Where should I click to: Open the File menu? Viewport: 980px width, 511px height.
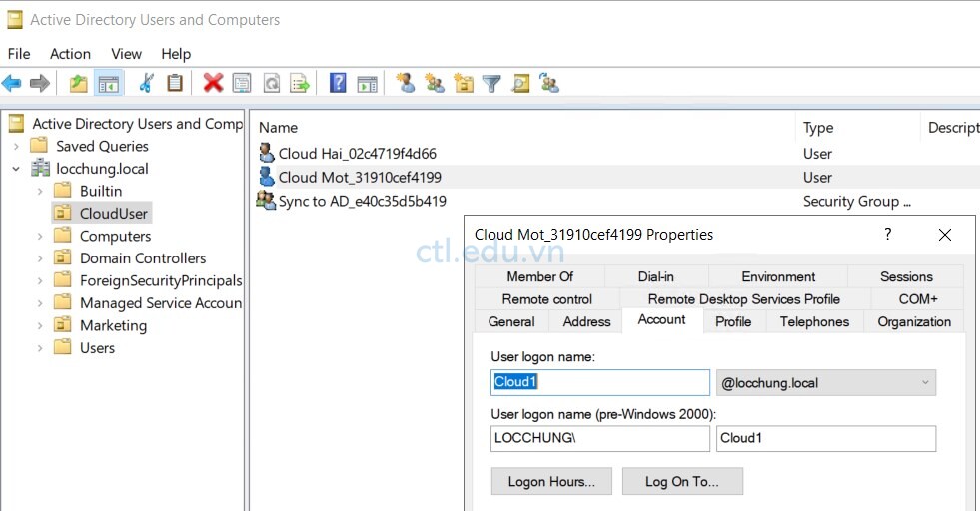[19, 54]
